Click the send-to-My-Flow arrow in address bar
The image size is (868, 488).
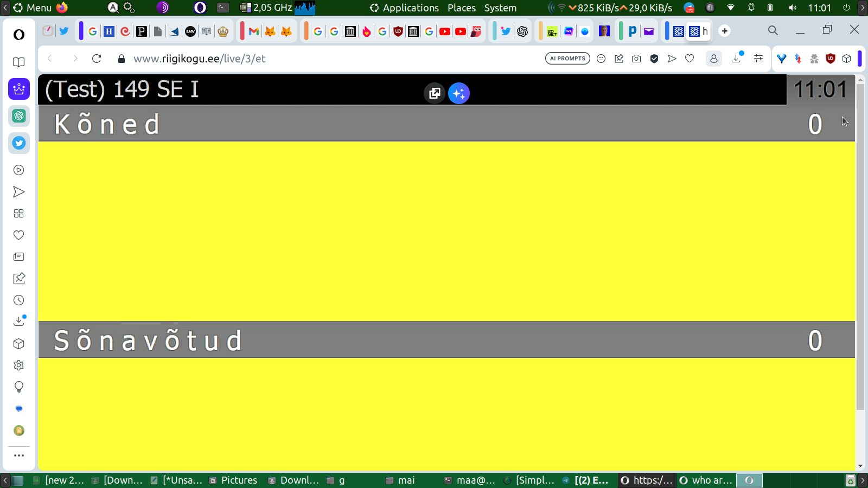[x=672, y=59]
